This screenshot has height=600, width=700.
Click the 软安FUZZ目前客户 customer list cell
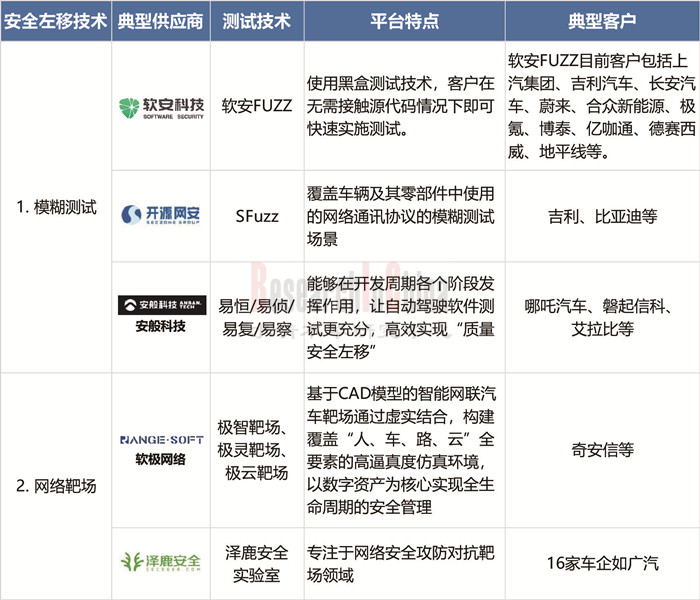click(602, 106)
